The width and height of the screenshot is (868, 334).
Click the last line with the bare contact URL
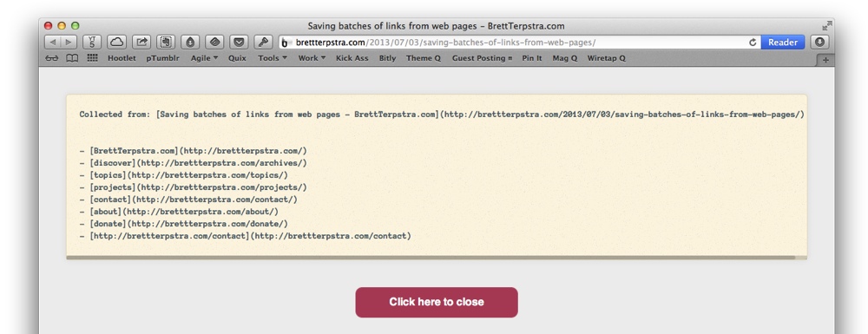[246, 236]
